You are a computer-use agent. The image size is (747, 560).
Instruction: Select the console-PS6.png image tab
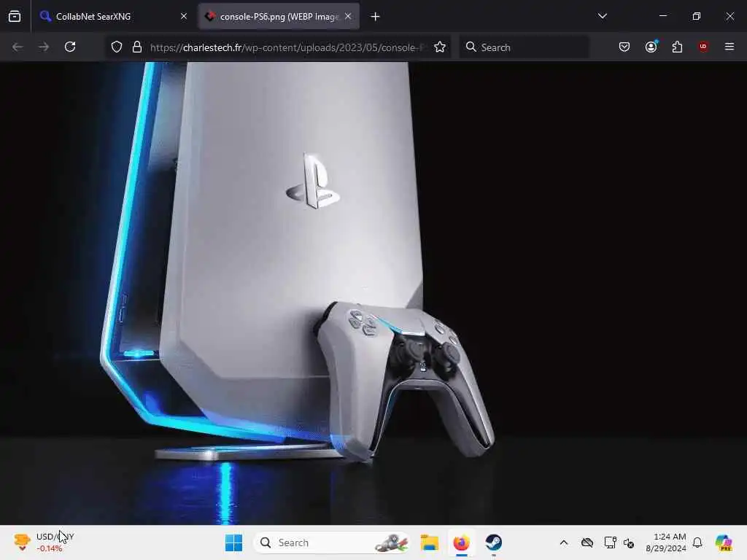tap(279, 17)
